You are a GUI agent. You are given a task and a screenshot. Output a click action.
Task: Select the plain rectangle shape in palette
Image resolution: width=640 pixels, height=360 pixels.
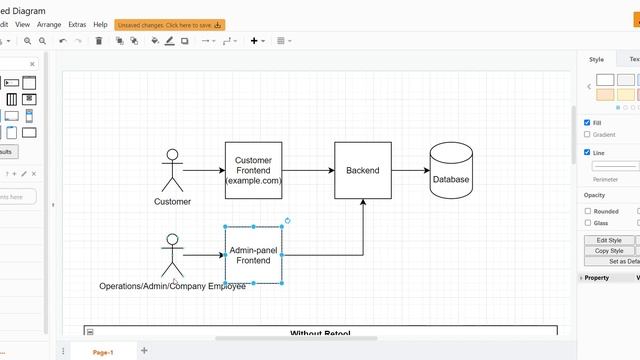(29, 133)
